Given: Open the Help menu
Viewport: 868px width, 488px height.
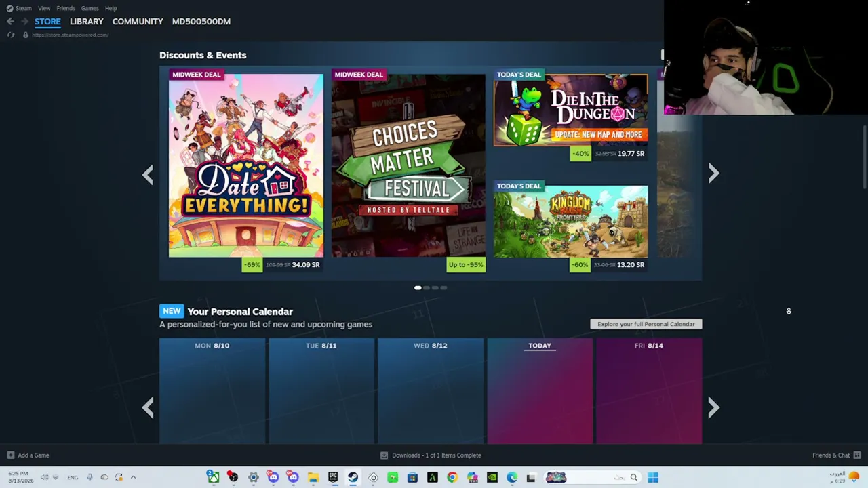Looking at the screenshot, I should coord(111,8).
